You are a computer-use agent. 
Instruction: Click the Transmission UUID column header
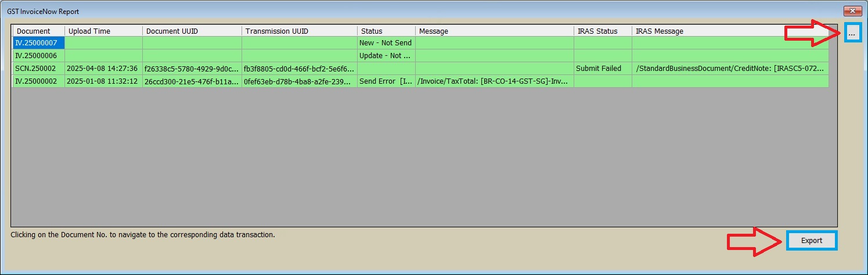click(300, 31)
